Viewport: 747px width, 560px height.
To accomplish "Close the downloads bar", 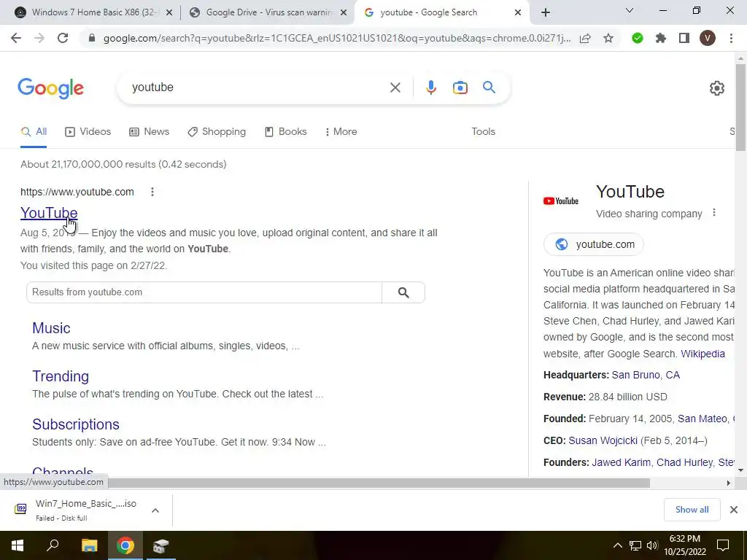I will point(734,510).
